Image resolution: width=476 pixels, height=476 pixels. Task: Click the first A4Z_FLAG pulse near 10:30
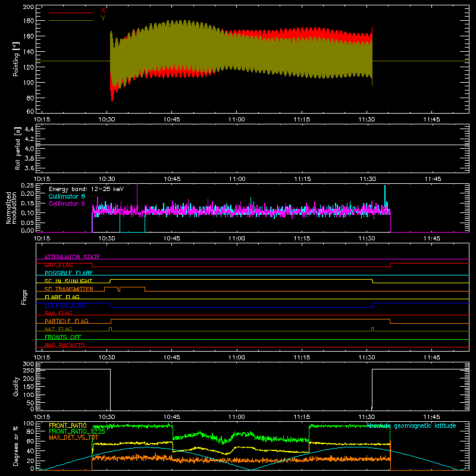pos(110,329)
